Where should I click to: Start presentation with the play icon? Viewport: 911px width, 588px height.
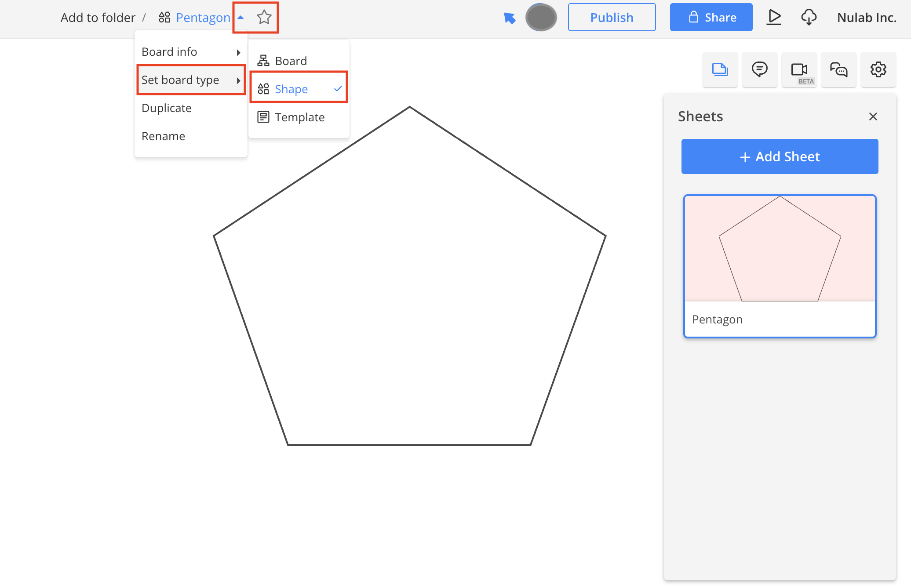tap(774, 17)
